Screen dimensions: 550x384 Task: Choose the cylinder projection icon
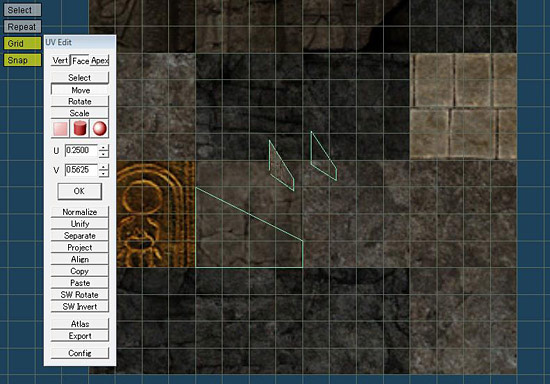click(x=80, y=128)
